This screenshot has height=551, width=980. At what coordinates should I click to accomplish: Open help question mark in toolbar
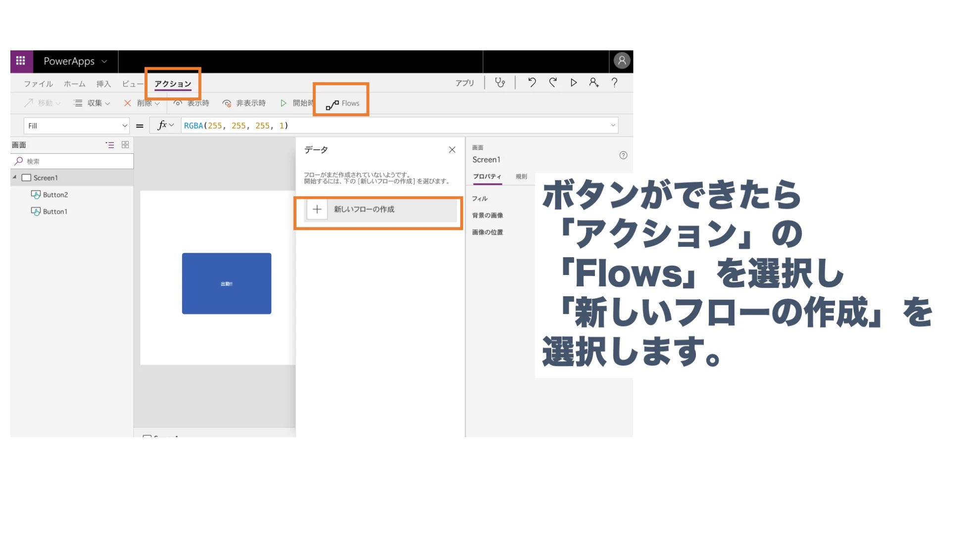coord(615,83)
